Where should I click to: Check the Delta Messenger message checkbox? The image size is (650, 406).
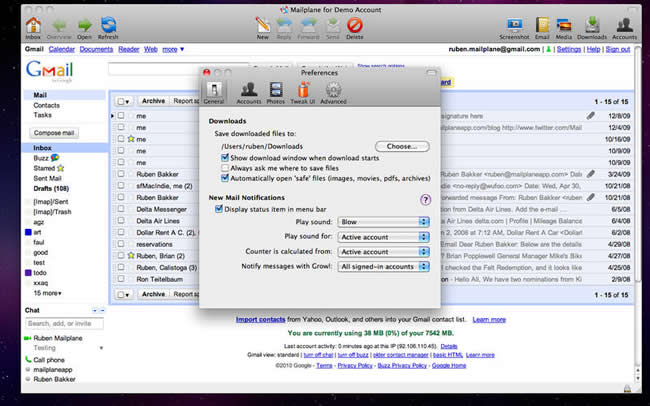(x=121, y=209)
